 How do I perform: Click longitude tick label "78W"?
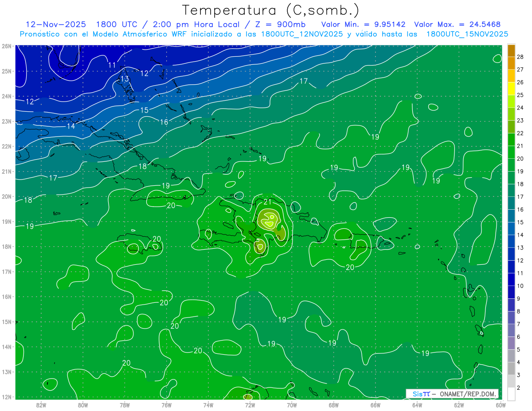[125, 405]
